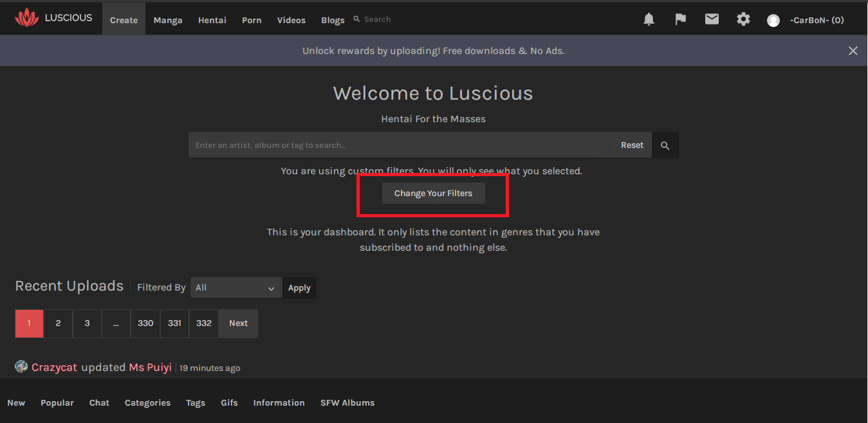Open the mail envelope icon
This screenshot has width=868, height=423.
[x=712, y=19]
